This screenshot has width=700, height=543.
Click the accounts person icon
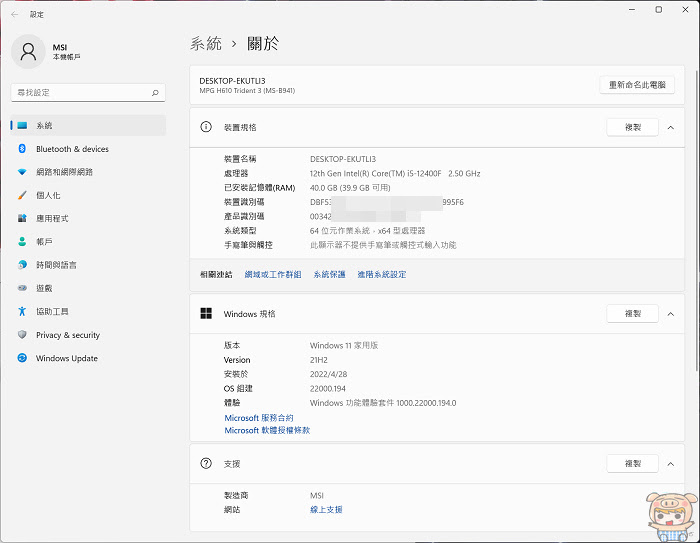[x=22, y=242]
